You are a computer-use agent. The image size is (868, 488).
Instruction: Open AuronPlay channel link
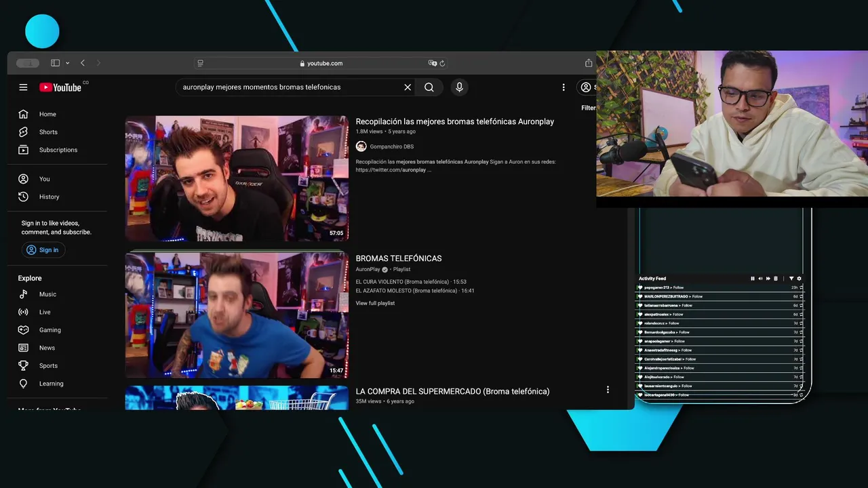[x=368, y=269]
